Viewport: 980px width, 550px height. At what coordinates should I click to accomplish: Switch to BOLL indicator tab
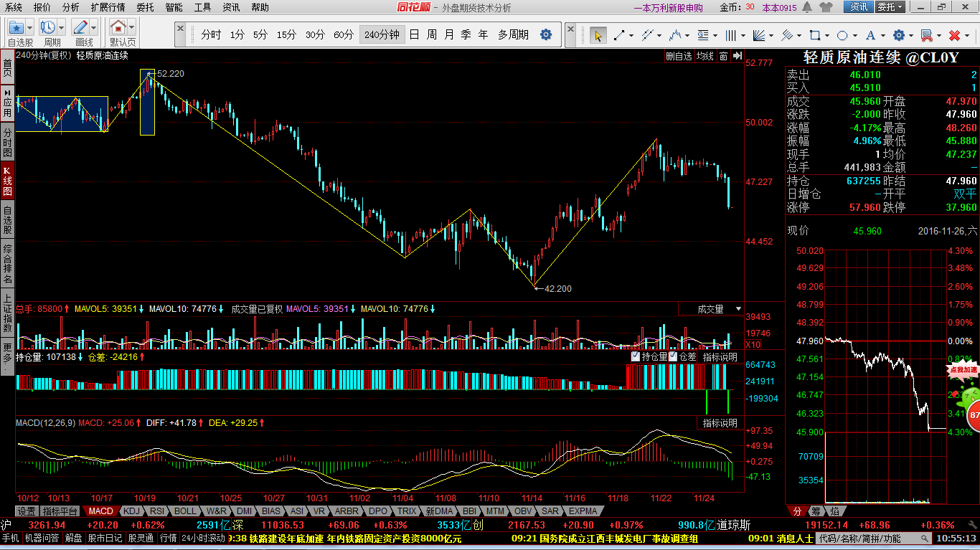(x=184, y=511)
